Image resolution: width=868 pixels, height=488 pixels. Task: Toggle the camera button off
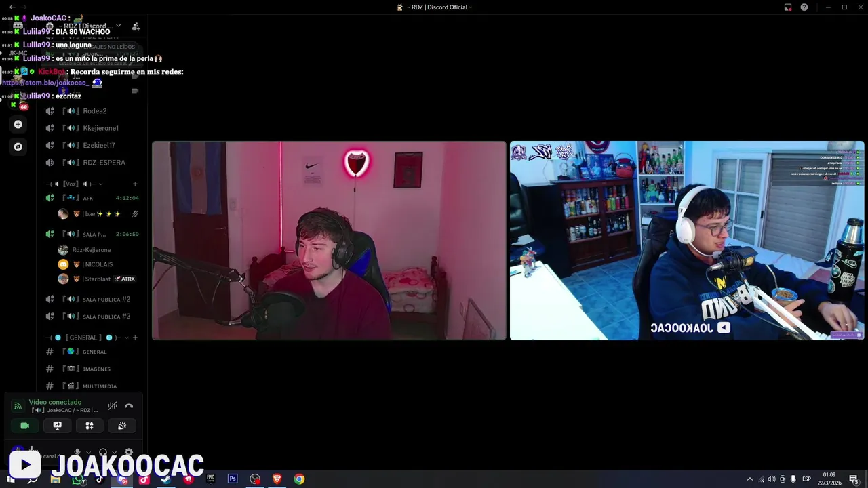pyautogui.click(x=25, y=426)
